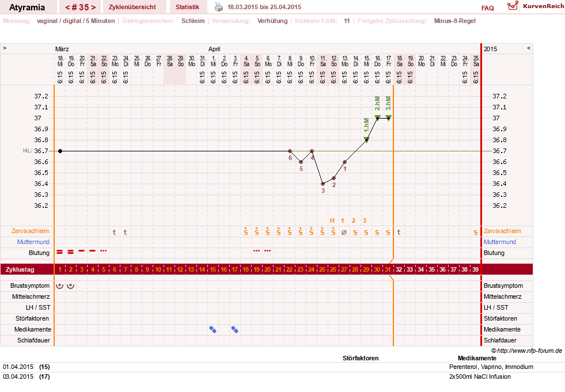Click the ø mucus symbol on day 27

[x=344, y=233]
